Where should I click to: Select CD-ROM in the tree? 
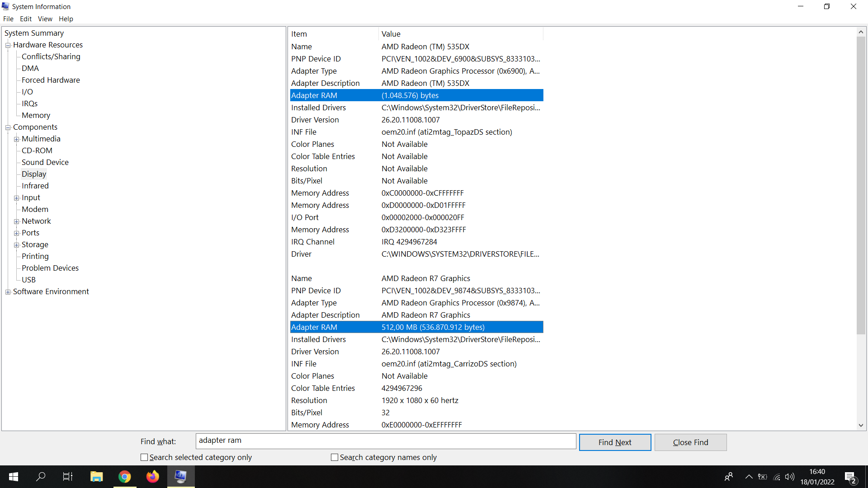37,150
